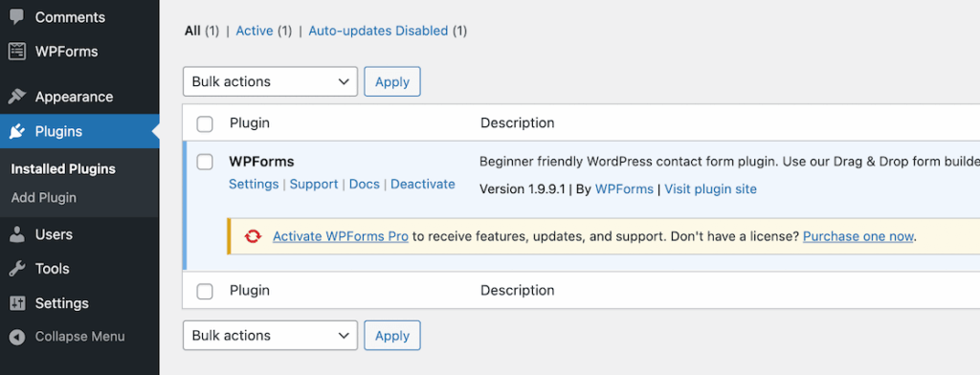This screenshot has height=375, width=980.
Task: Filter plugins by Active
Action: point(255,31)
